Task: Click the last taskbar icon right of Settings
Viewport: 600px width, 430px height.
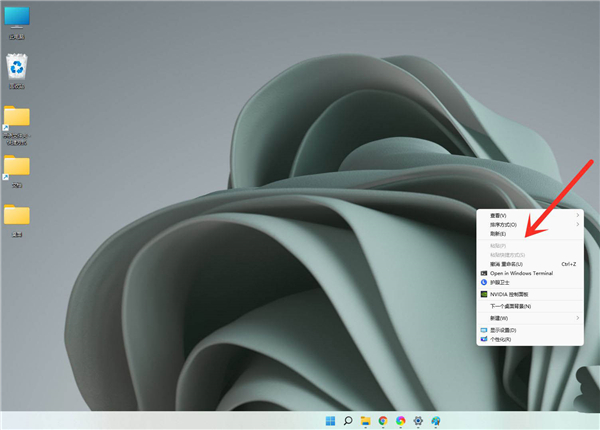Action: click(437, 421)
